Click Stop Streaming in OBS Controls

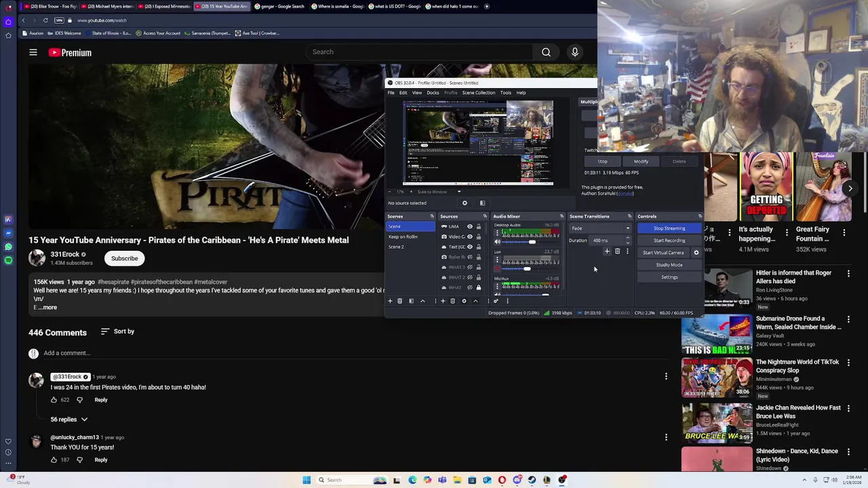[669, 228]
